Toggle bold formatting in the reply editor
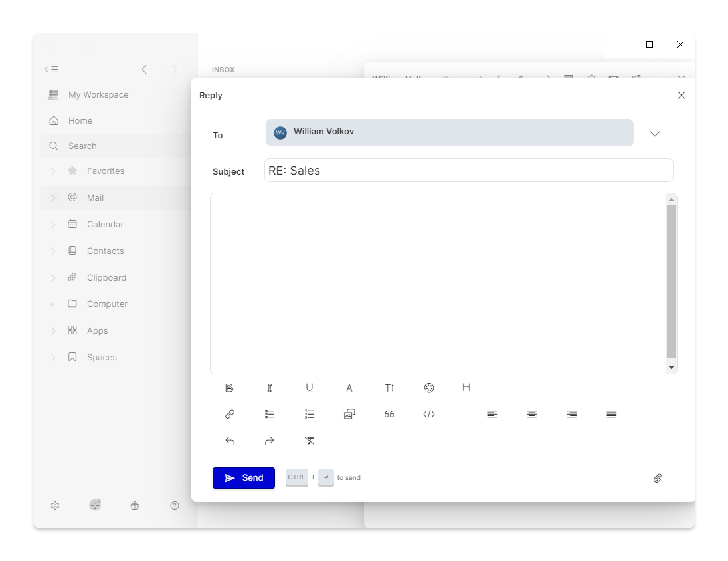728x561 pixels. click(230, 388)
